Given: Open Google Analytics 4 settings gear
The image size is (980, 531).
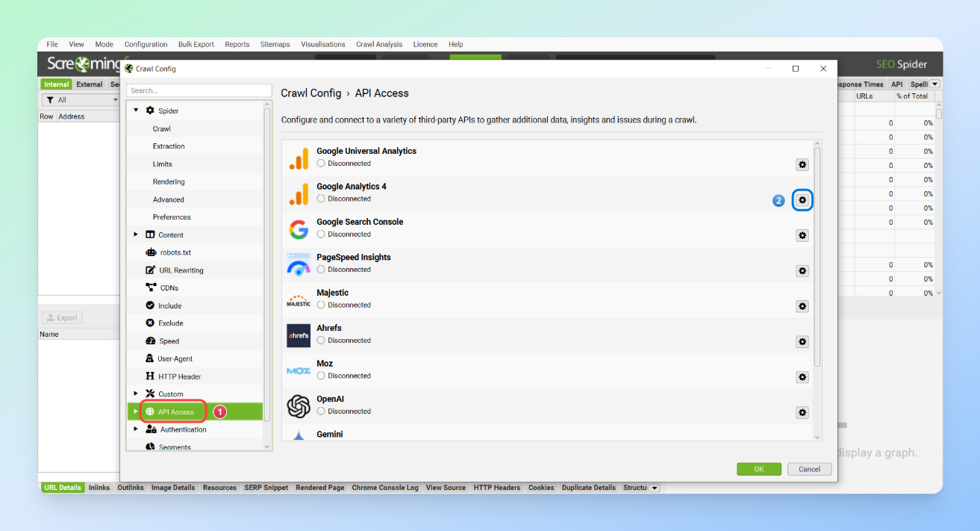Looking at the screenshot, I should (x=802, y=200).
